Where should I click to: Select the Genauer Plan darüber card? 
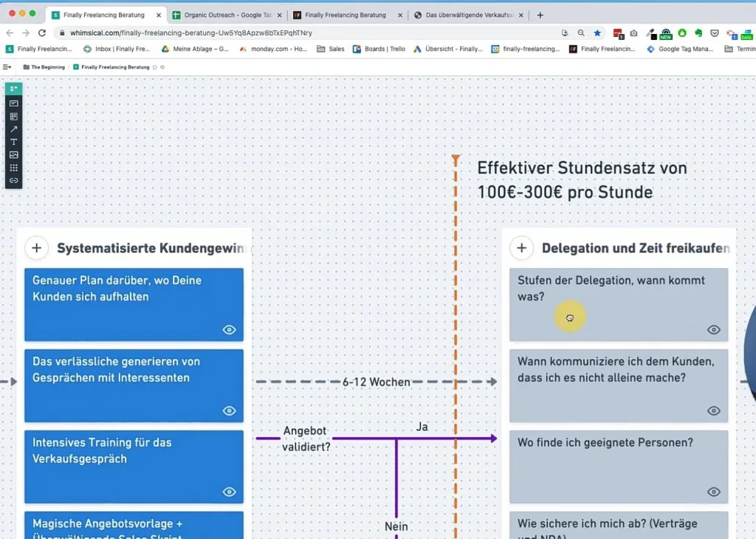pyautogui.click(x=134, y=305)
